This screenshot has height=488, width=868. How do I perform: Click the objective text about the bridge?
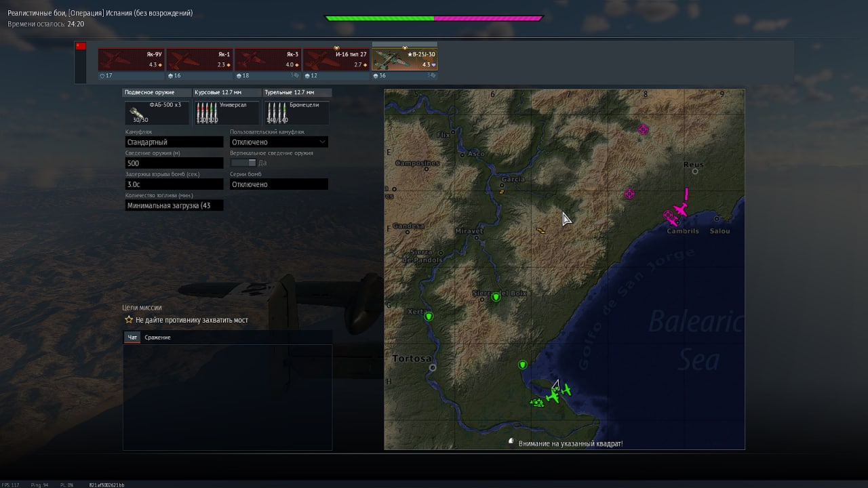click(x=192, y=320)
